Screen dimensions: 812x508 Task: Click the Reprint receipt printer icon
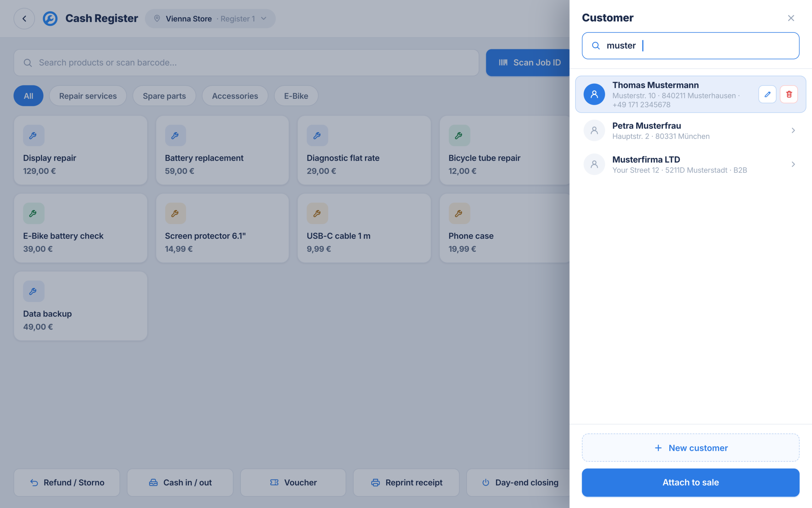pyautogui.click(x=376, y=483)
